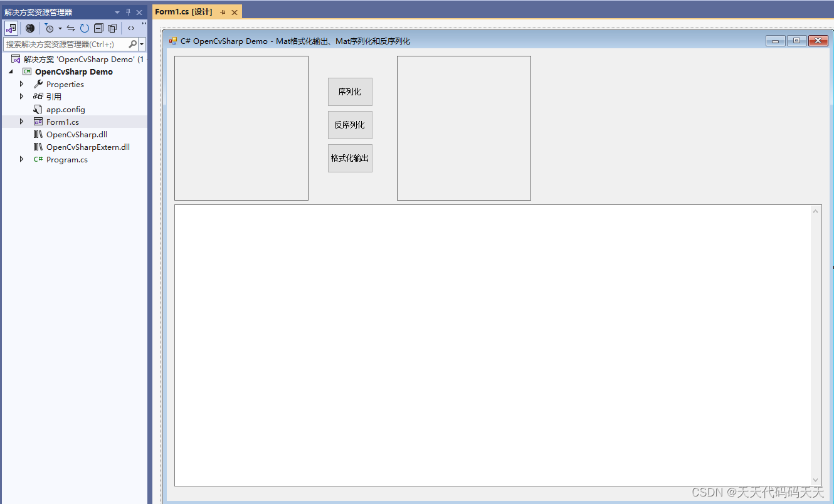Viewport: 834px width, 504px height.
Task: Click the text box scrollbar down arrow
Action: point(816,480)
